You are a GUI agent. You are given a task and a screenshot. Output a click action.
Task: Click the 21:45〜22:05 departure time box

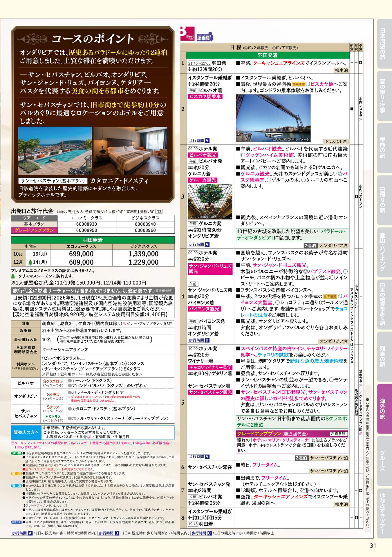pos(199,63)
